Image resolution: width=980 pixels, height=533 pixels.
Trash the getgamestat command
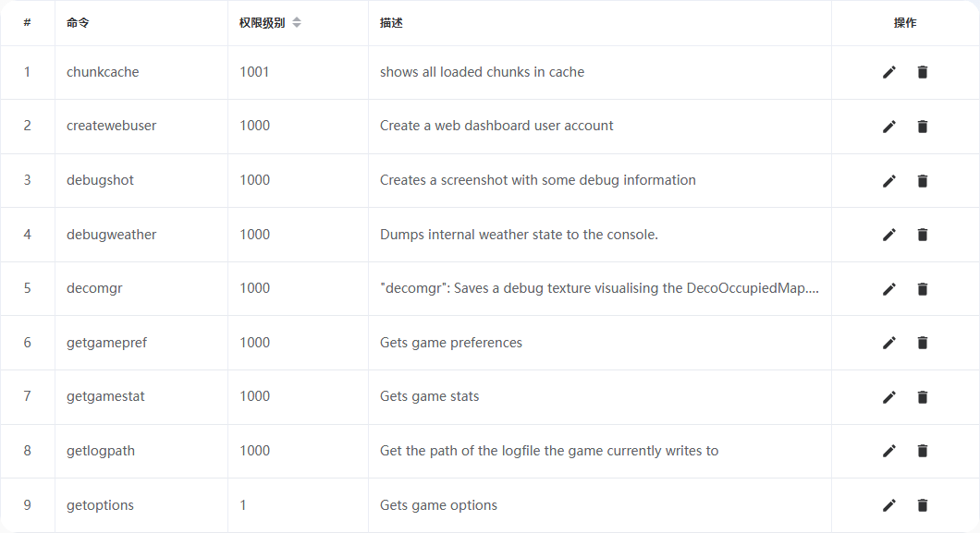[923, 397]
